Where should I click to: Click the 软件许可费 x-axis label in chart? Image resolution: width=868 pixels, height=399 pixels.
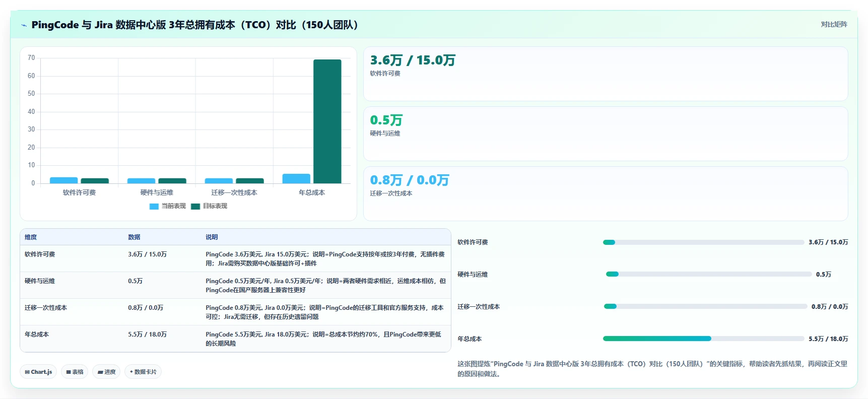tap(79, 192)
